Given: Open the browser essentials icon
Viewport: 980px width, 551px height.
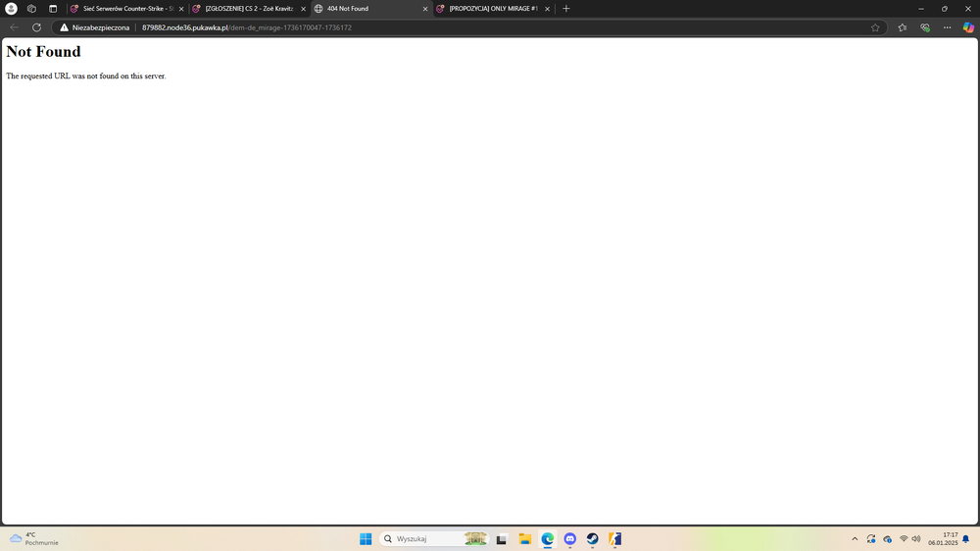Looking at the screenshot, I should pyautogui.click(x=925, y=27).
